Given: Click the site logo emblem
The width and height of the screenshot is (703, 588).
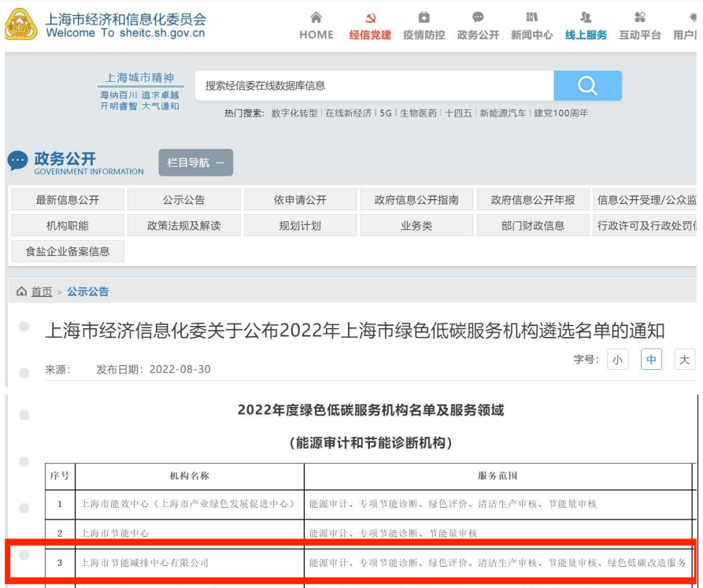Looking at the screenshot, I should point(21,25).
